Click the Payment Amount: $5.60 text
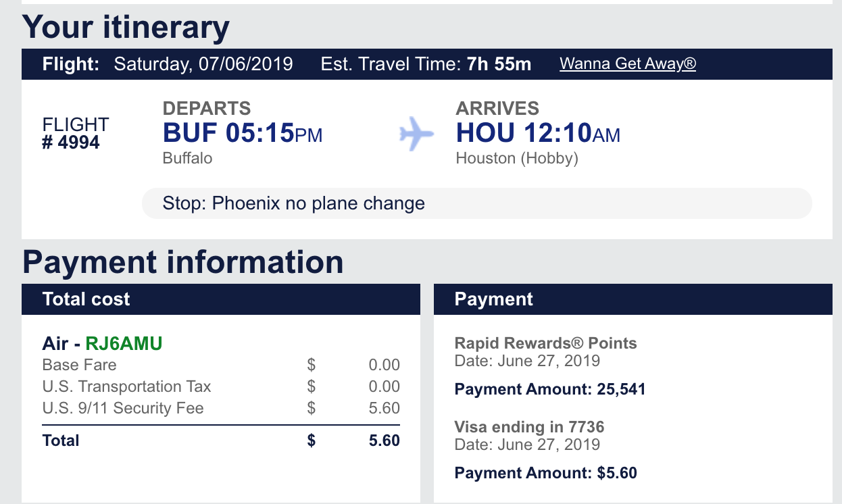This screenshot has width=842, height=504. point(545,473)
